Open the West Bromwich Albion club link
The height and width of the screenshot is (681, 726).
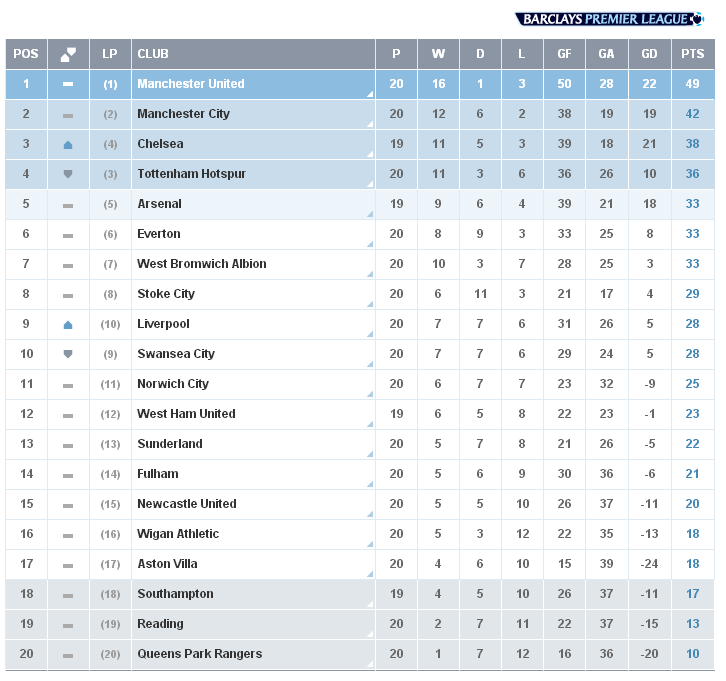point(202,264)
